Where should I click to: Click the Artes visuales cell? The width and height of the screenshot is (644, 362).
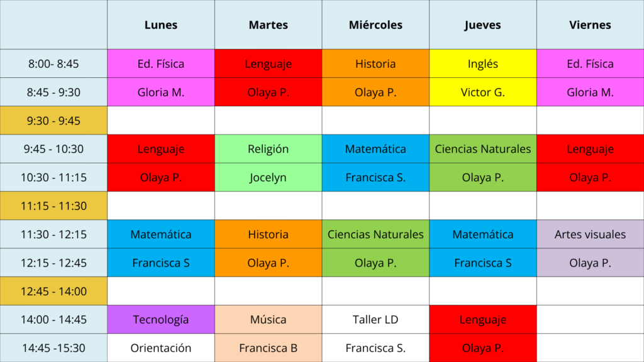coord(590,234)
